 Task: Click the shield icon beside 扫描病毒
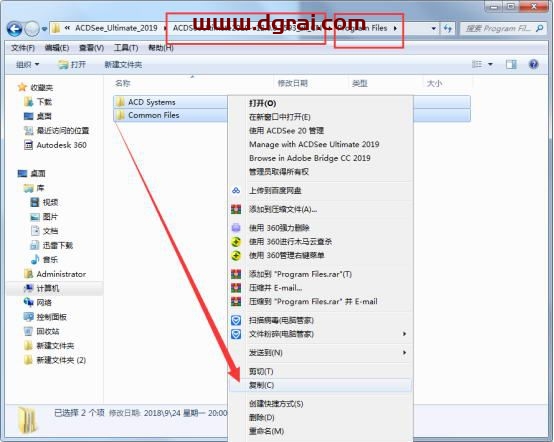[x=236, y=320]
